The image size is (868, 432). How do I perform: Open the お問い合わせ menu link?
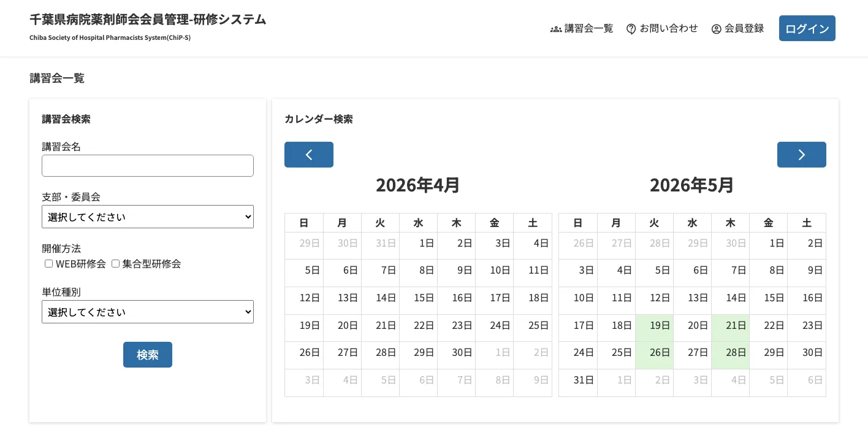pos(662,28)
